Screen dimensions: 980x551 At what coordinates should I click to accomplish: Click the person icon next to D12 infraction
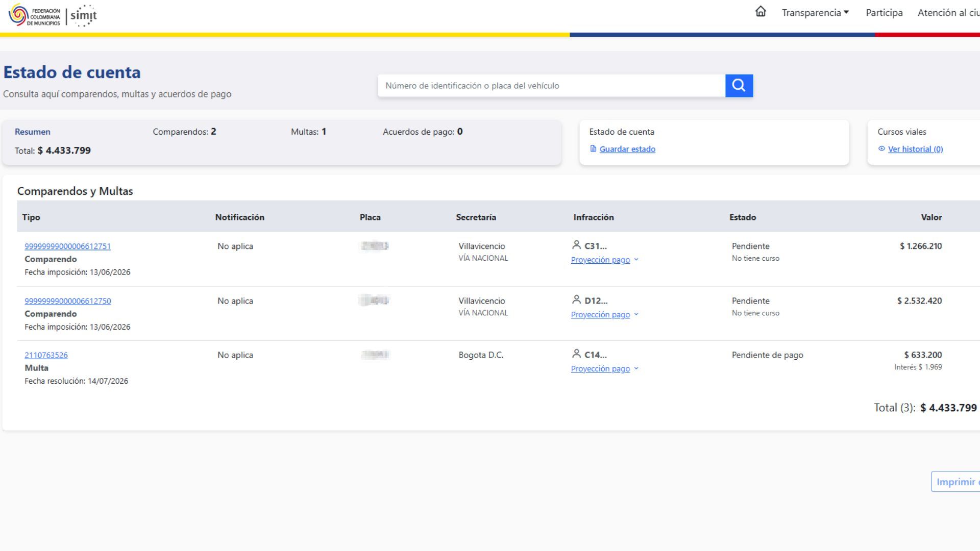click(576, 300)
